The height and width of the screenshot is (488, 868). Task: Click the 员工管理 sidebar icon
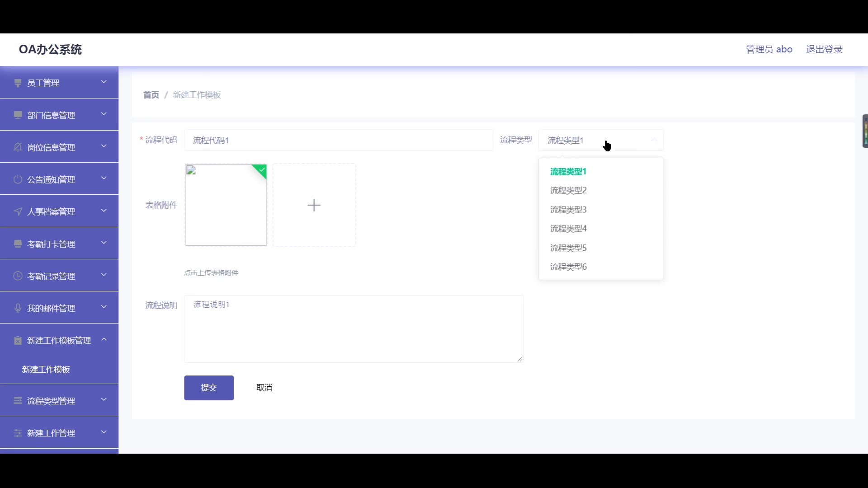(18, 83)
